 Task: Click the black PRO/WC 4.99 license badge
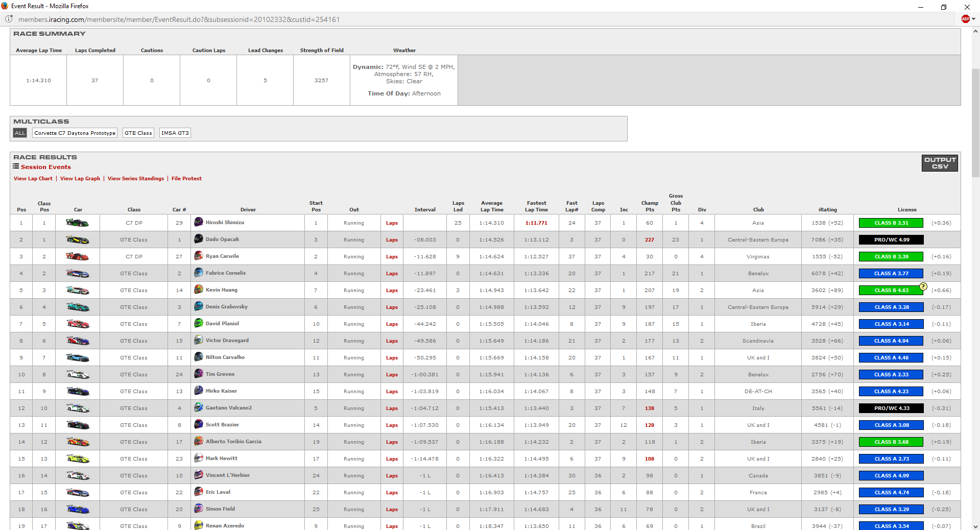coord(891,240)
